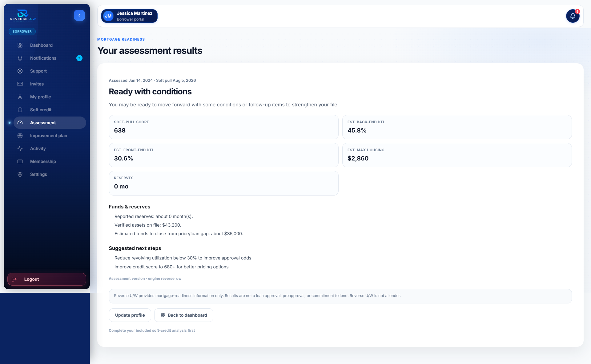Click the Logout button
Image resolution: width=591 pixels, height=364 pixels.
pyautogui.click(x=47, y=279)
